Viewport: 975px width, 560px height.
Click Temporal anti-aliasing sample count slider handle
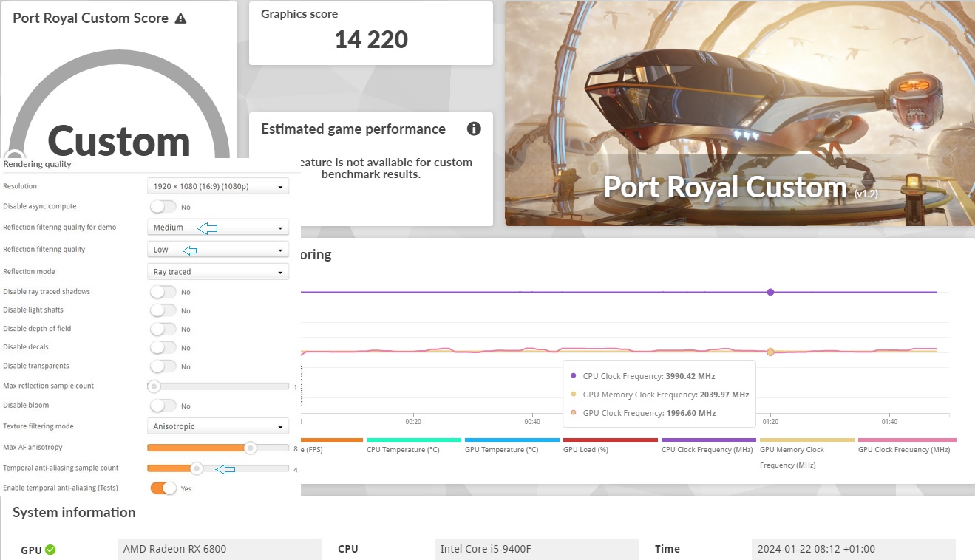197,468
